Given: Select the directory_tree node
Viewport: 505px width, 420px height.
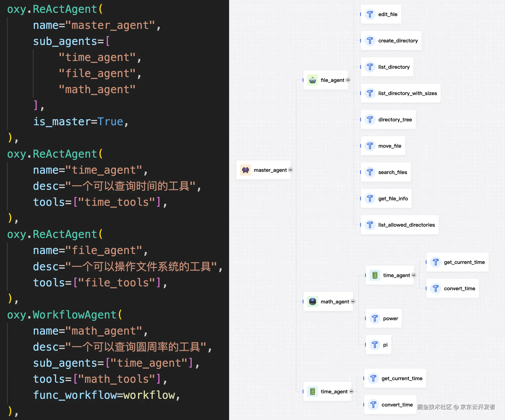Looking at the screenshot, I should [x=395, y=120].
